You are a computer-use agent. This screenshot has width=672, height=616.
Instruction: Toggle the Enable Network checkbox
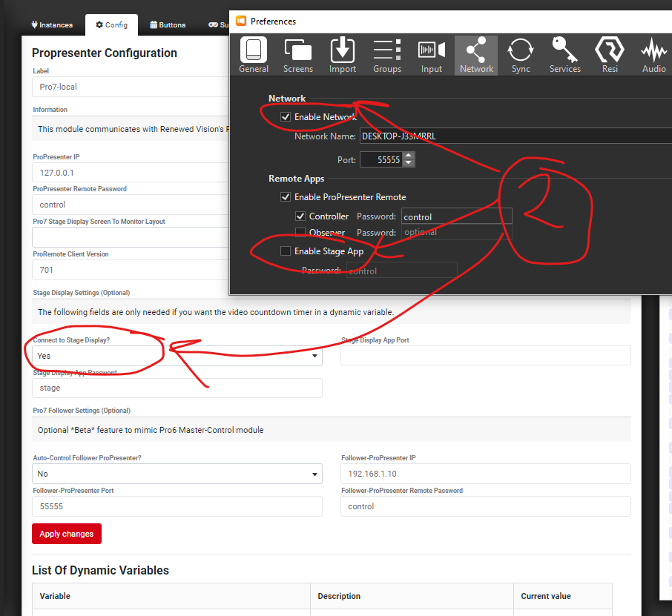coord(286,116)
